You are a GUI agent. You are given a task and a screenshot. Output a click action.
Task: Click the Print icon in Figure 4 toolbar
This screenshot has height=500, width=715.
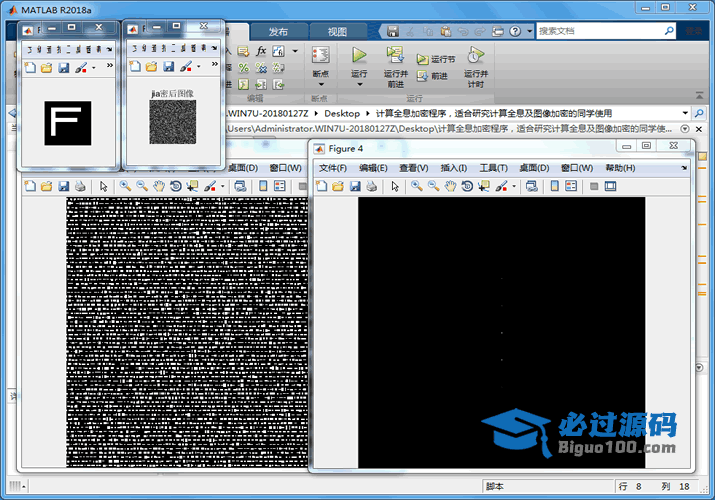click(372, 186)
